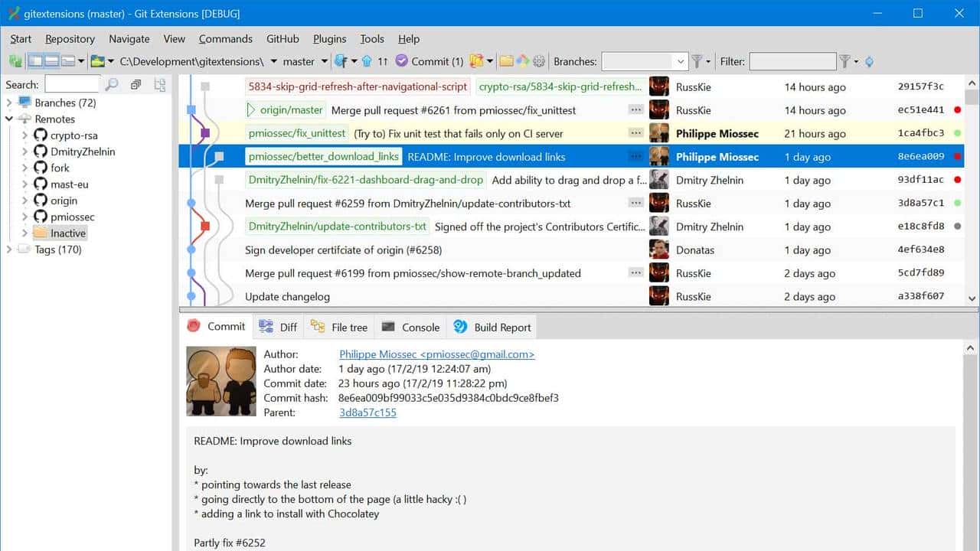Click in the Filter text field

(x=792, y=61)
